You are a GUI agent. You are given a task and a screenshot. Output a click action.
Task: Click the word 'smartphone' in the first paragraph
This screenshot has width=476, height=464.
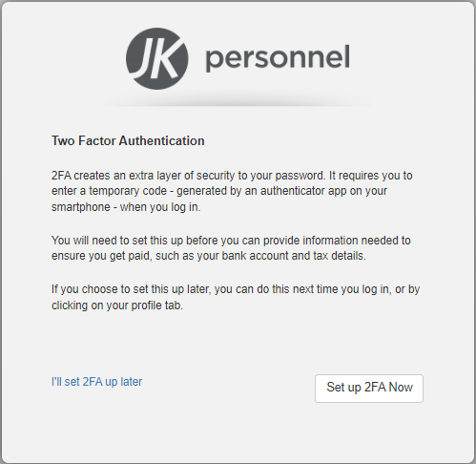(x=81, y=207)
